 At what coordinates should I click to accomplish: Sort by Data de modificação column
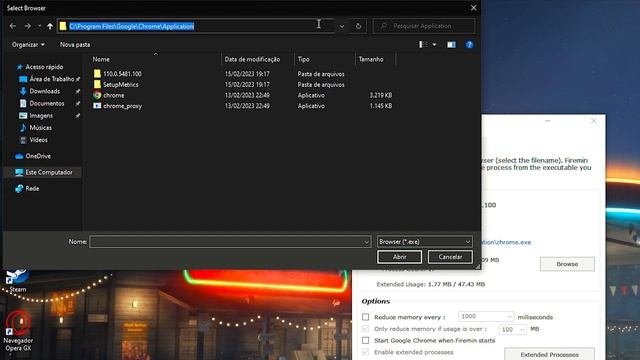coord(252,59)
